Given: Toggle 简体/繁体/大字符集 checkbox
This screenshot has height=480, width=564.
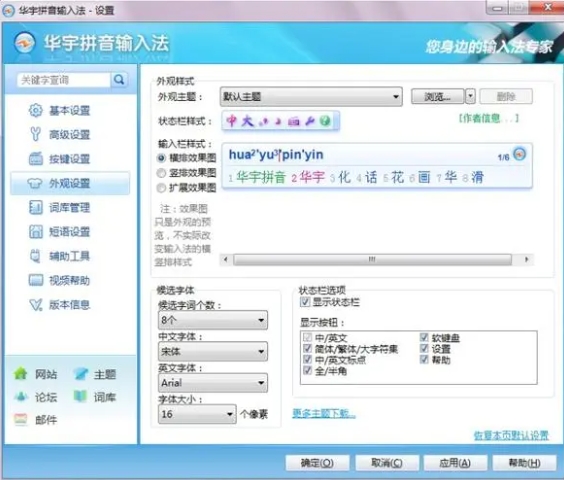Looking at the screenshot, I should tap(307, 348).
